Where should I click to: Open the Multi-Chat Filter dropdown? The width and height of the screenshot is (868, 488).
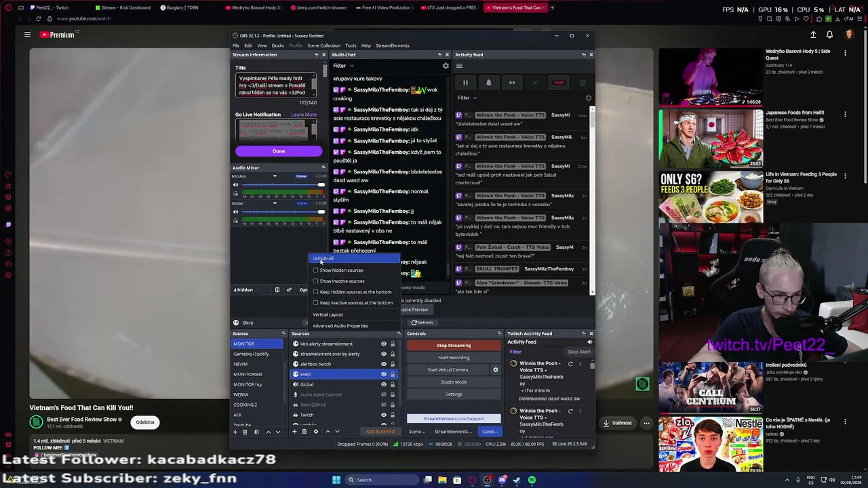coord(343,66)
